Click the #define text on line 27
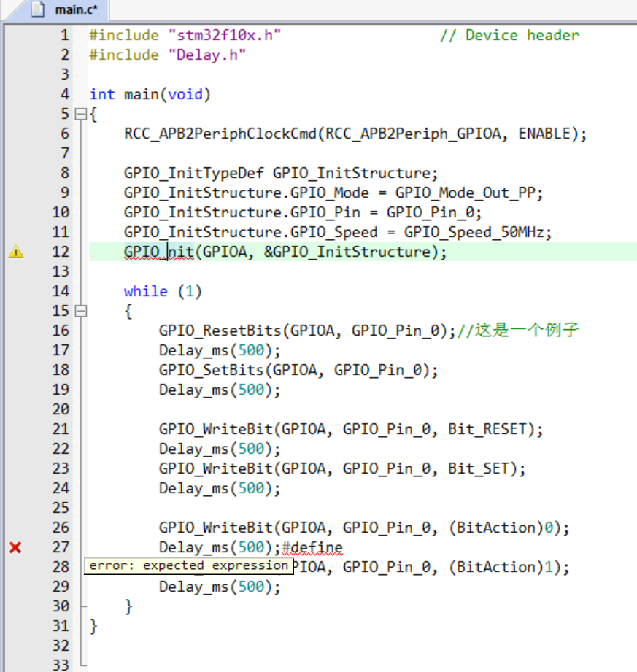This screenshot has width=637, height=672. point(312,547)
